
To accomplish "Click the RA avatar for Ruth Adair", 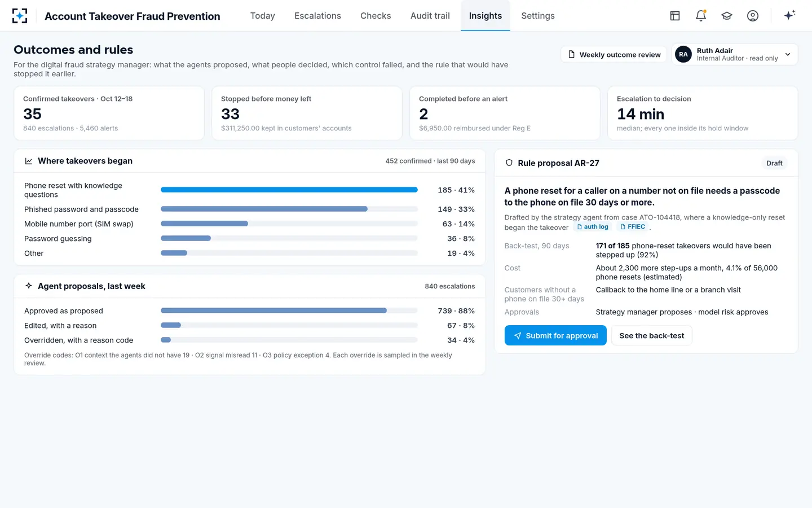I will [683, 54].
